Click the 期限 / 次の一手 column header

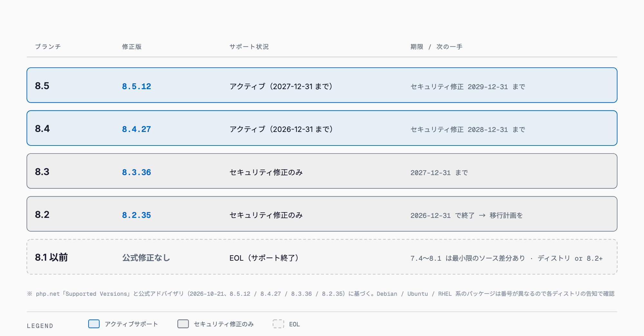coord(436,47)
